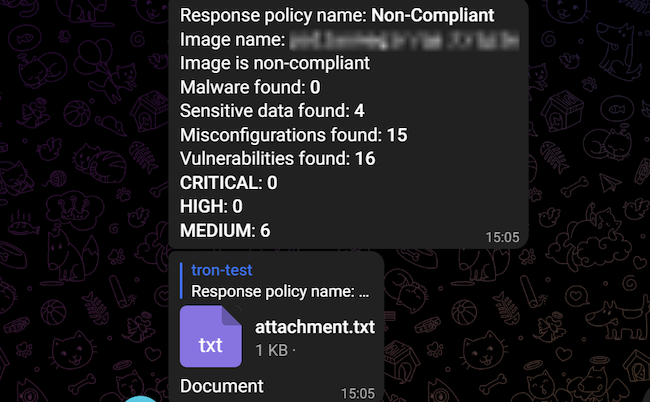
Task: Click the "Sensitive data found: 4" line
Action: (272, 110)
